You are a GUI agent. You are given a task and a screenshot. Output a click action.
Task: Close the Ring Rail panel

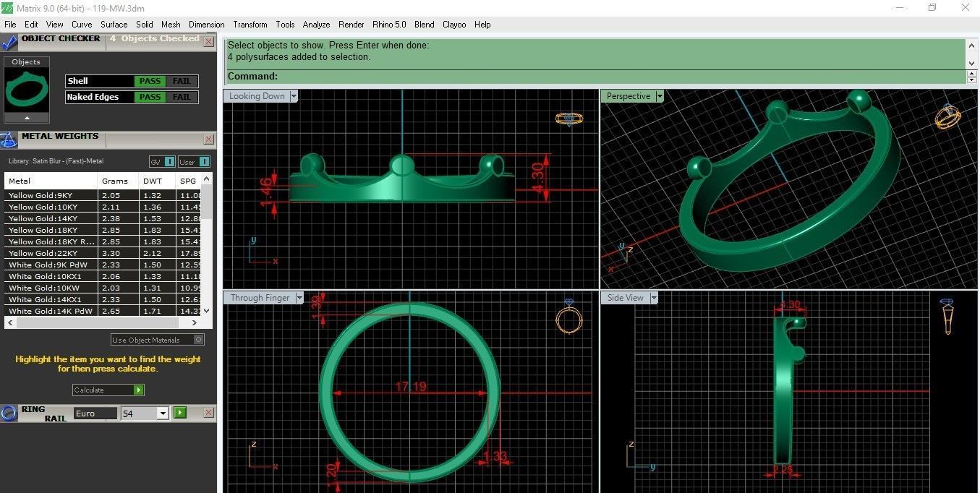tap(208, 413)
